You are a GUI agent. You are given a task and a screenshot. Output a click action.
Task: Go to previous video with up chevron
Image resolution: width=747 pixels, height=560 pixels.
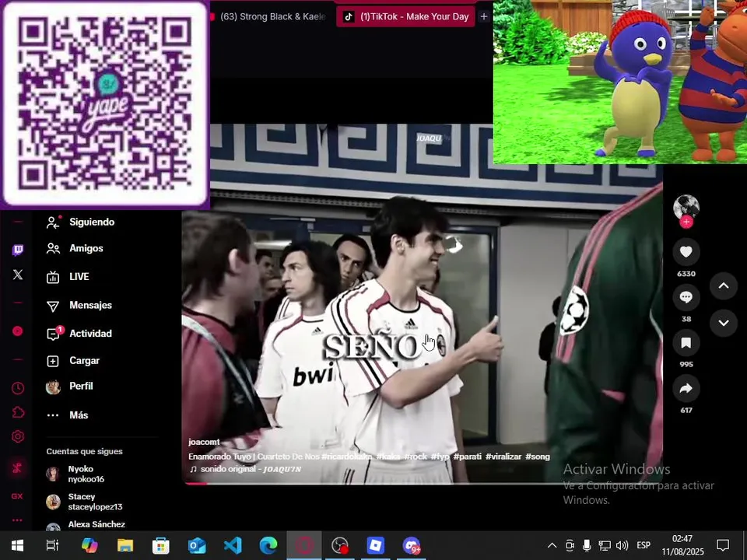724,285
